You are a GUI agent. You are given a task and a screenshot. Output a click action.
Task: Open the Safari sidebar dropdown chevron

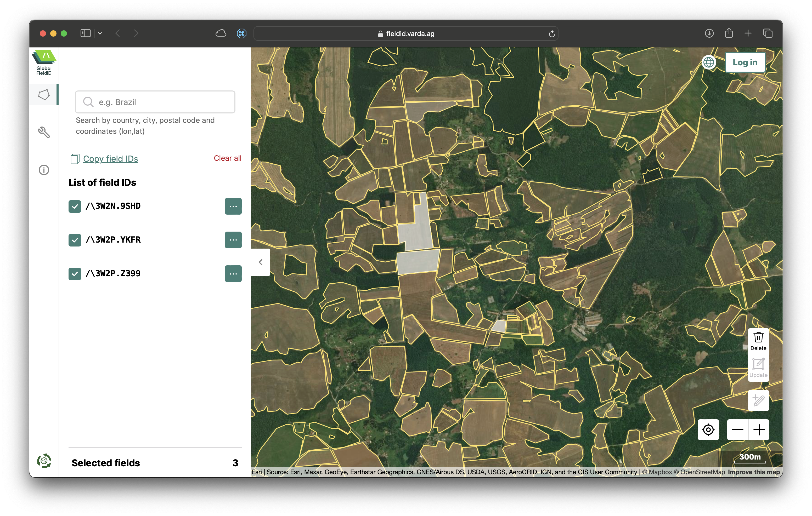[100, 33]
